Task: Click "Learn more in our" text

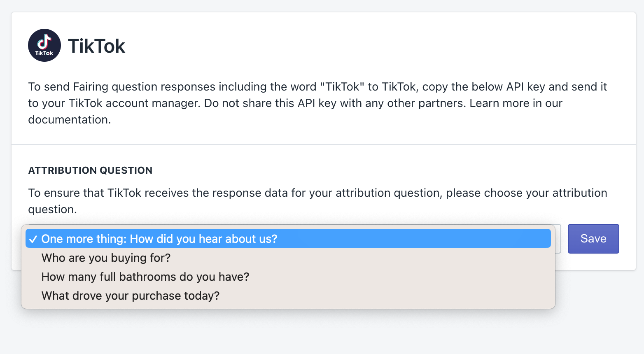Action: (516, 103)
